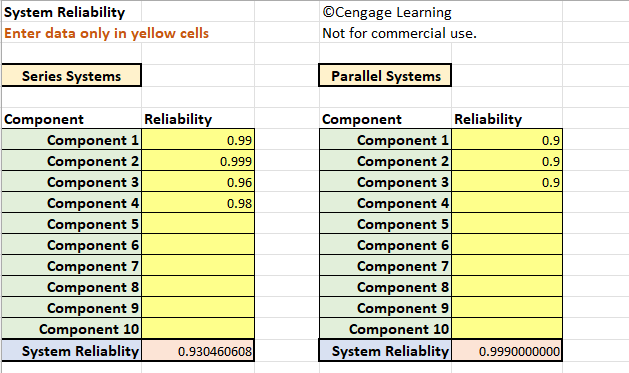Select Parallel Component 1 reliability cell 0.9
Image resolution: width=629 pixels, height=373 pixels.
click(507, 140)
